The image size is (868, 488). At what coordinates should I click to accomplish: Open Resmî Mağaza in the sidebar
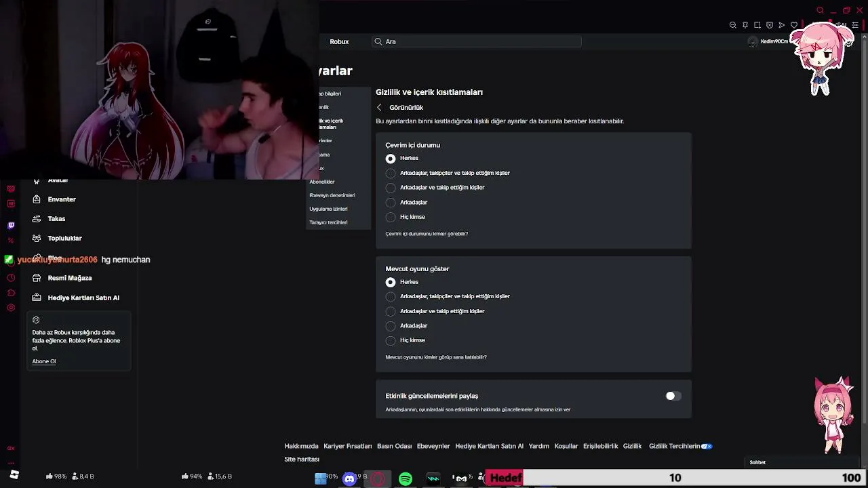70,278
